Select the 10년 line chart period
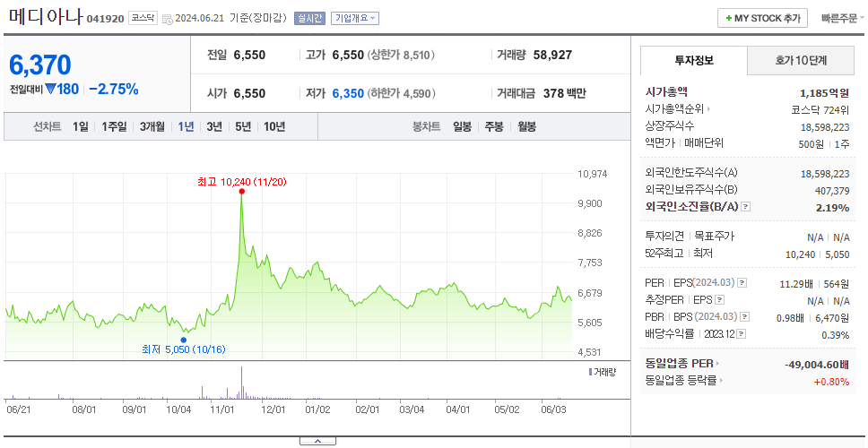The width and height of the screenshot is (868, 448). click(274, 126)
